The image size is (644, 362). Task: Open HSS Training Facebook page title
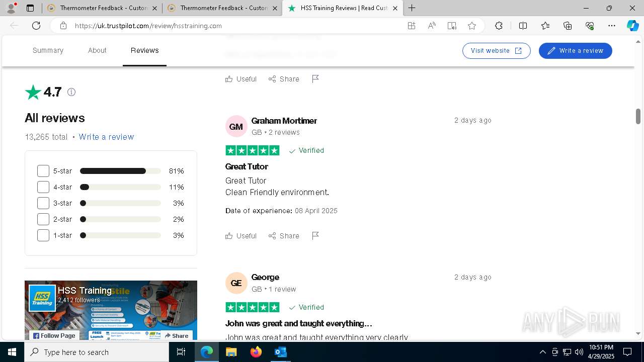pyautogui.click(x=85, y=291)
